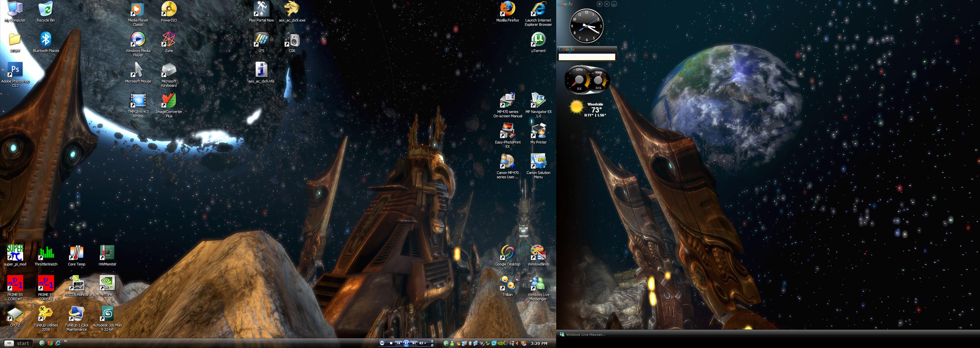Open ImageConverter Plus shortcut
The image size is (980, 348).
tap(169, 105)
